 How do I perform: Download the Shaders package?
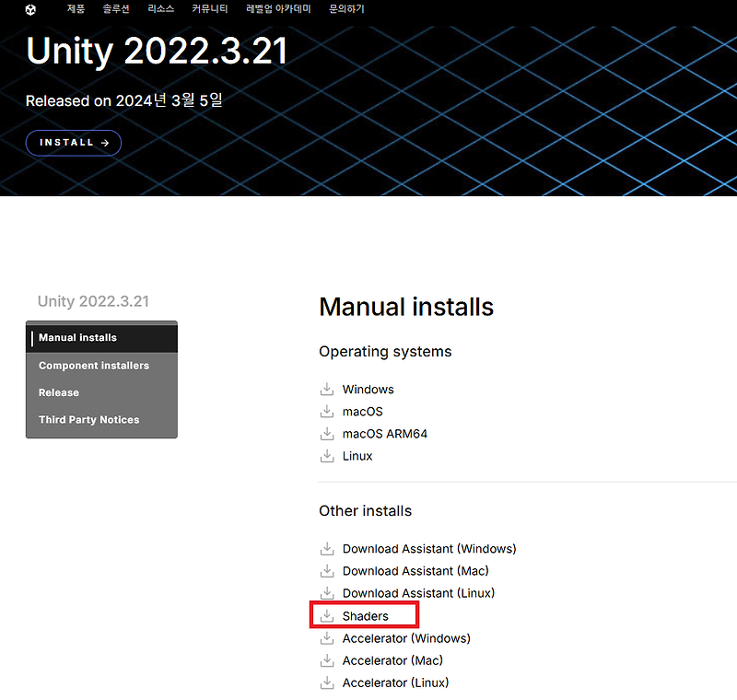click(x=365, y=615)
